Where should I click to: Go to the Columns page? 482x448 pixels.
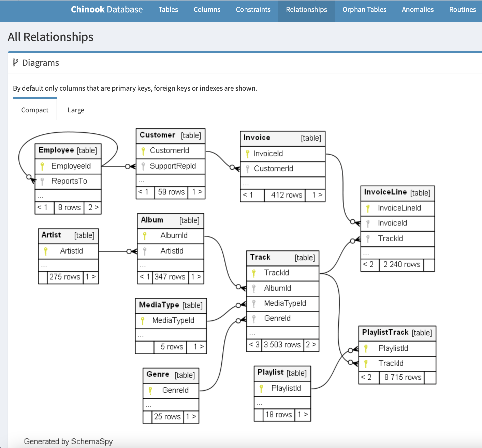pyautogui.click(x=207, y=10)
